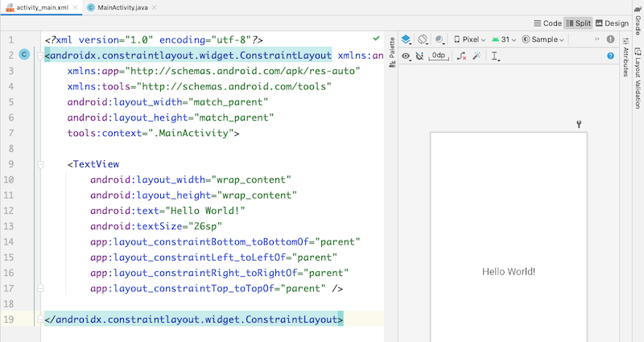Click the tools:context=".MainActivity" line
The width and height of the screenshot is (644, 342).
coord(153,133)
